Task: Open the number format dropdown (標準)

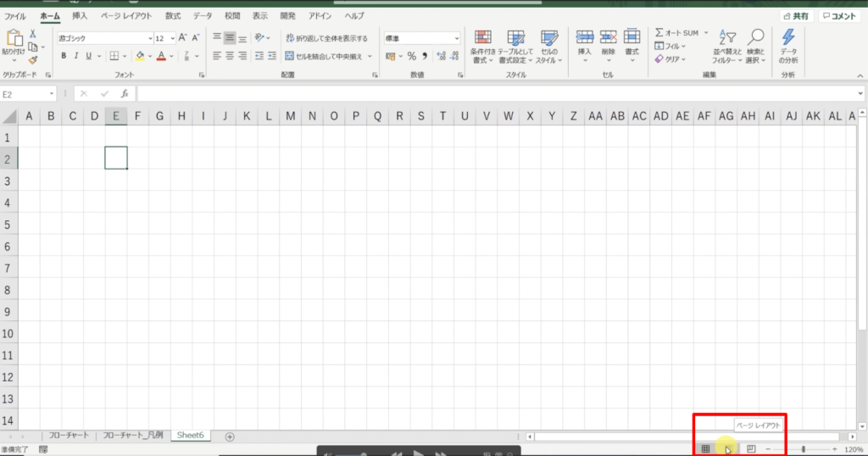Action: coord(421,38)
